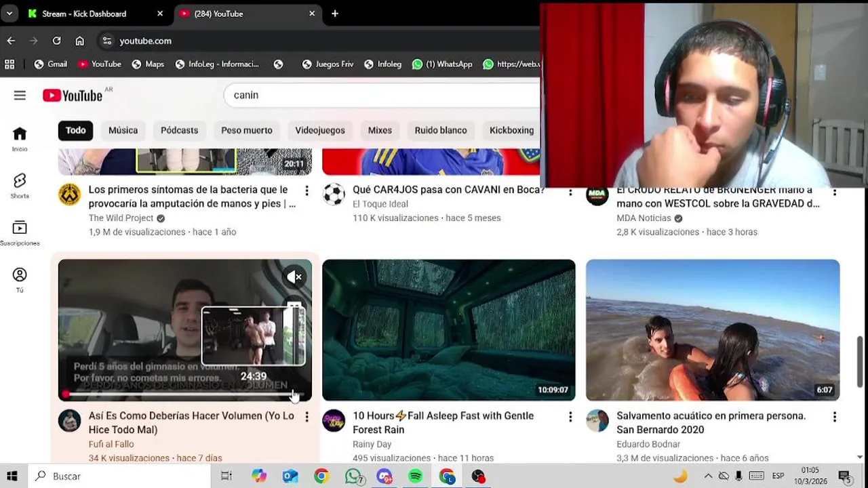The height and width of the screenshot is (488, 868).
Task: Open El Toque Ideal channel avatar
Action: [334, 195]
